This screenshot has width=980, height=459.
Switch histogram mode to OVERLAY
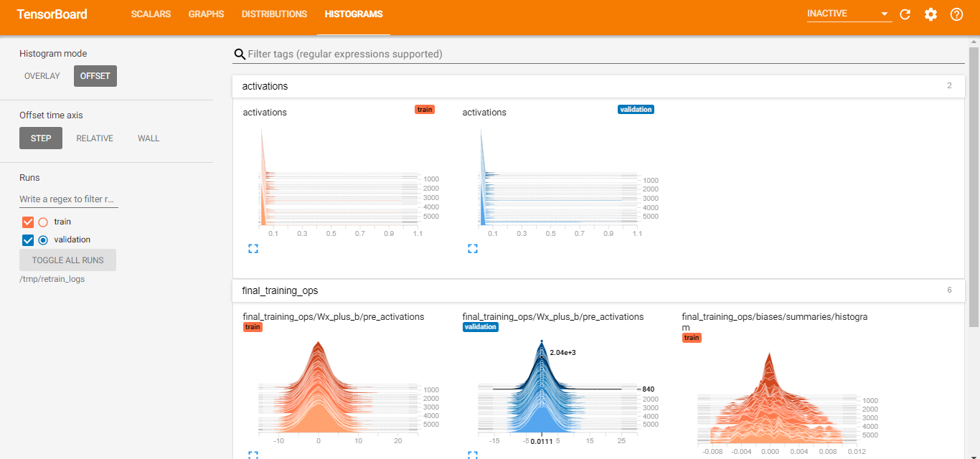[x=42, y=76]
